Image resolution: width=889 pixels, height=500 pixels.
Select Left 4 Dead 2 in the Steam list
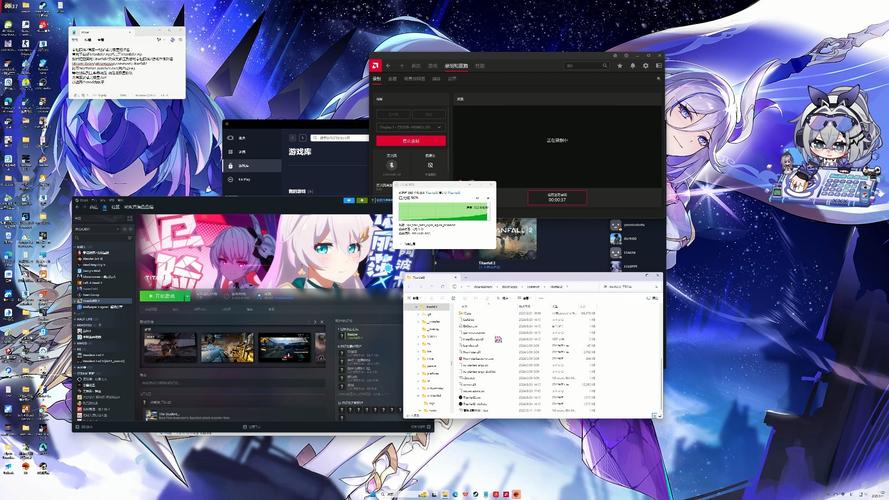click(x=103, y=283)
